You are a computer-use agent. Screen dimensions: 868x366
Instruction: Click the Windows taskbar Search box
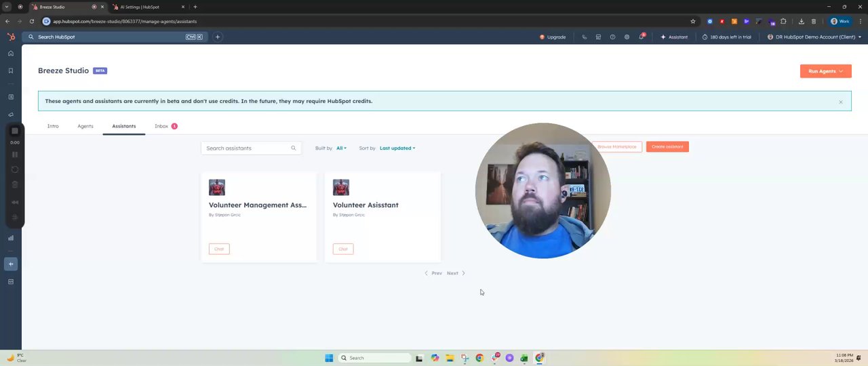[374, 358]
